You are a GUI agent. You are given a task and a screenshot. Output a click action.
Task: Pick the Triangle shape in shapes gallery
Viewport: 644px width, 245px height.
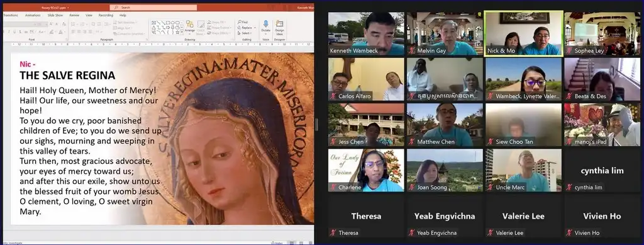153,28
